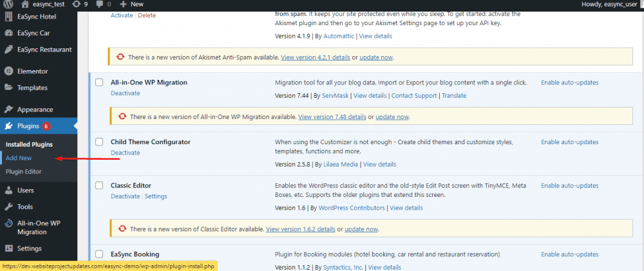Click the Templates folder icon
This screenshot has width=644, height=271.
[8, 88]
